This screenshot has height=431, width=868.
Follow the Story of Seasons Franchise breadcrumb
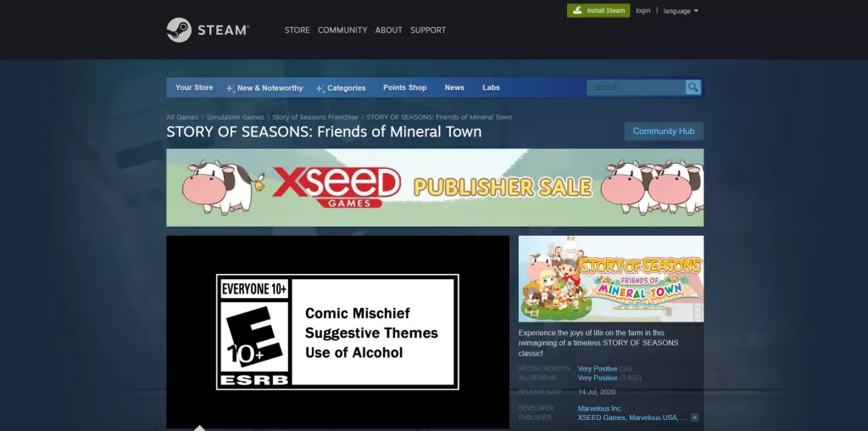pyautogui.click(x=315, y=117)
